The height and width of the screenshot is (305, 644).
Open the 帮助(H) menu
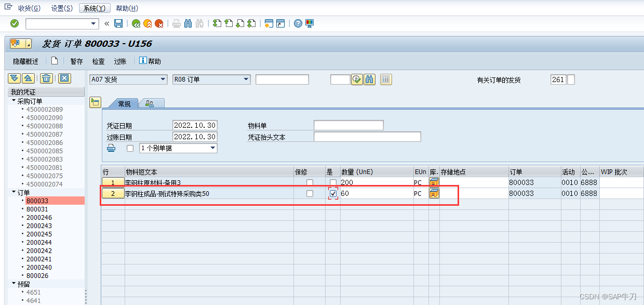tap(127, 8)
